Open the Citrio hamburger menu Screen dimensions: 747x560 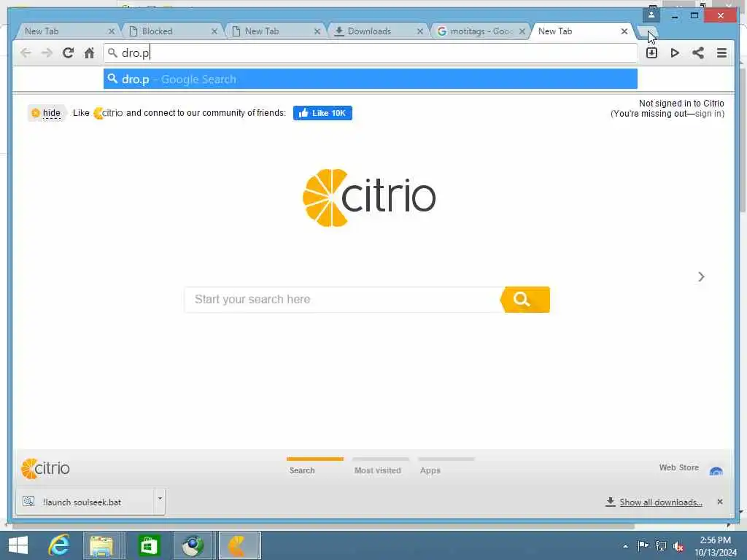pyautogui.click(x=721, y=52)
